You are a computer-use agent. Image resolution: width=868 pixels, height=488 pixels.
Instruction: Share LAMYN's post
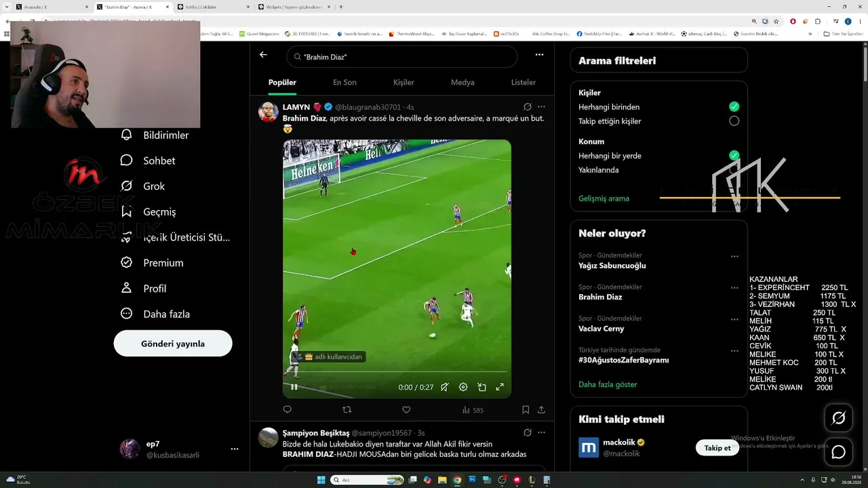tap(541, 409)
